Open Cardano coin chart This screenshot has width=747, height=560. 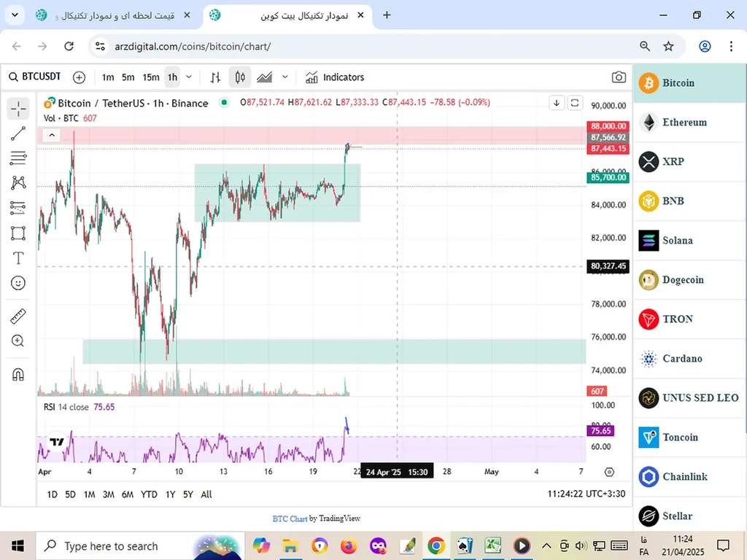[x=689, y=359]
